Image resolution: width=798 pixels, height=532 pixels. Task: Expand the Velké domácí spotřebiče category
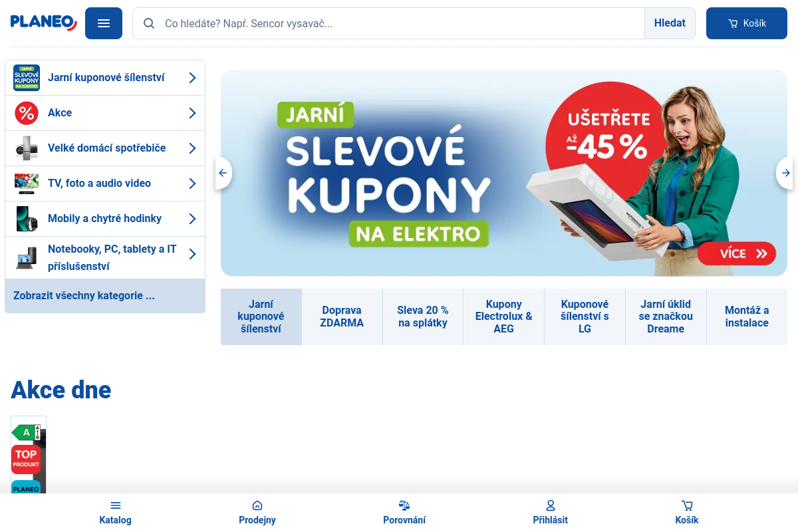coord(192,148)
